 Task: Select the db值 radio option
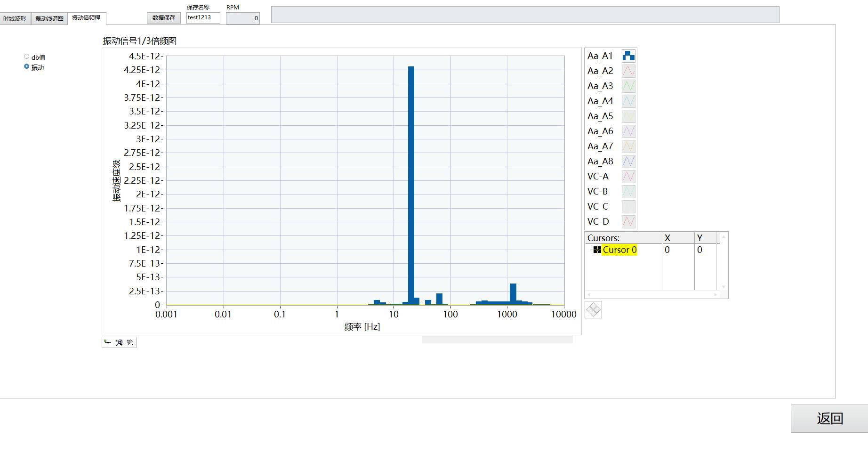(x=27, y=57)
